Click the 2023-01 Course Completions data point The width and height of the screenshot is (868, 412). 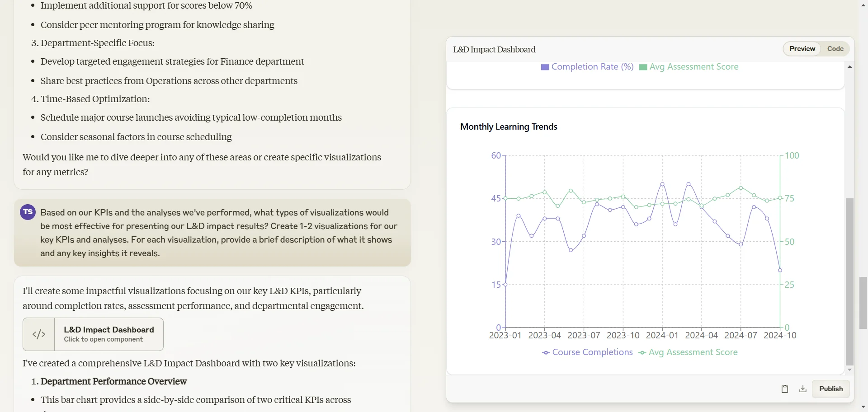(505, 285)
